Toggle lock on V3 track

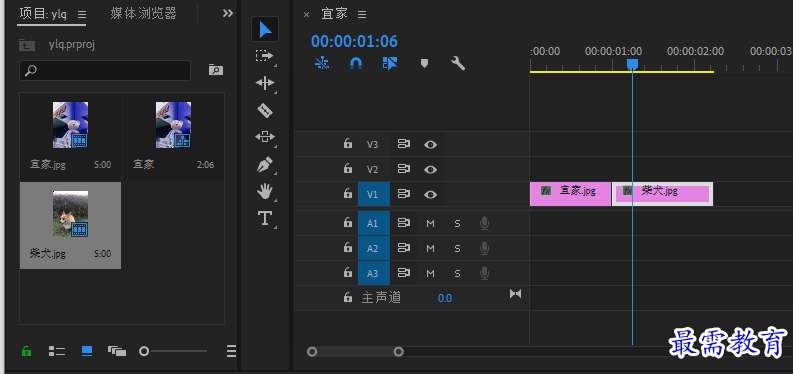point(347,144)
